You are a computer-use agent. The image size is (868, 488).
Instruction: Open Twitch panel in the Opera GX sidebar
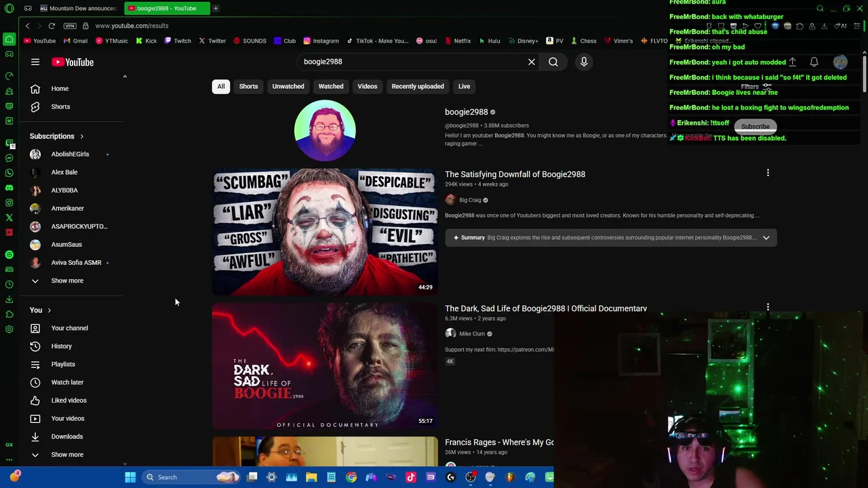(9, 143)
